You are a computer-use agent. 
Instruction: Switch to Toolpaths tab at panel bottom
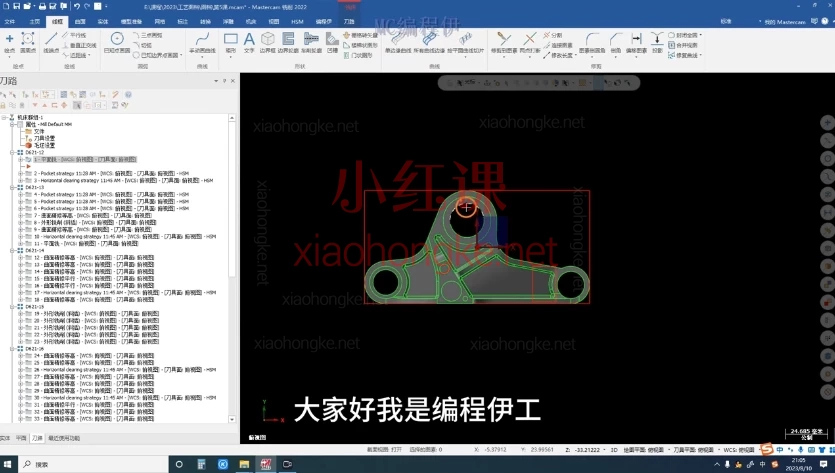37,438
